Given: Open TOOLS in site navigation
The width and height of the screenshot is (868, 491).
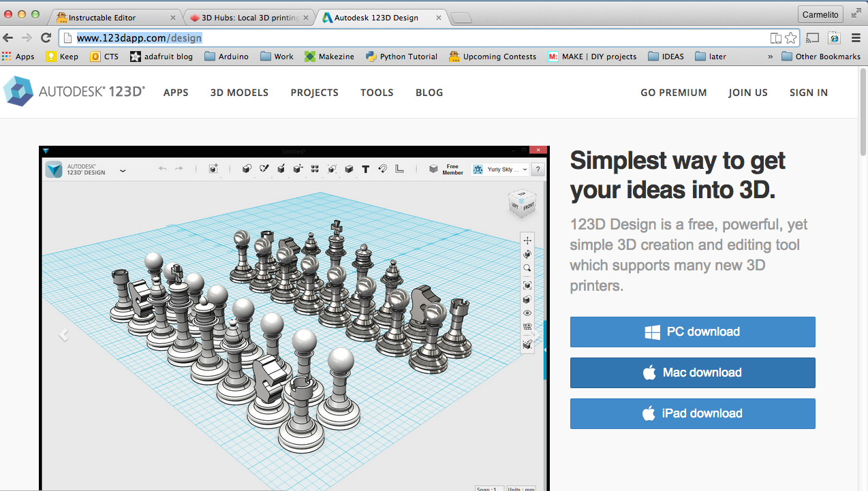Looking at the screenshot, I should pyautogui.click(x=377, y=93).
